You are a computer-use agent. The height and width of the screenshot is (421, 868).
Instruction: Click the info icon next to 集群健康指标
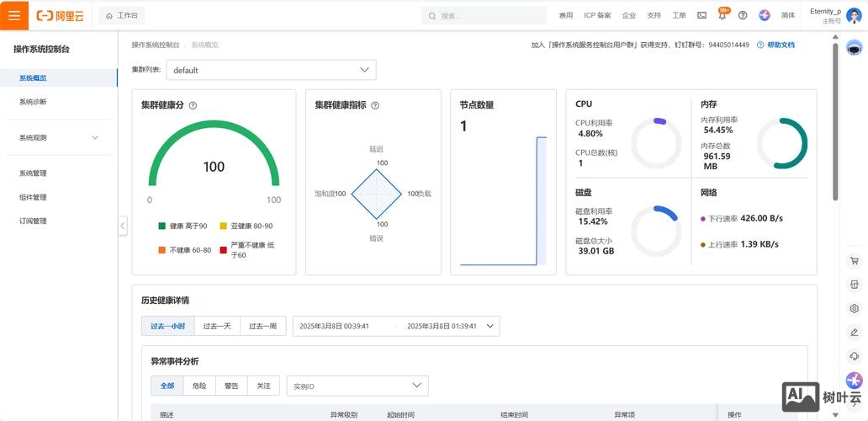pyautogui.click(x=375, y=105)
